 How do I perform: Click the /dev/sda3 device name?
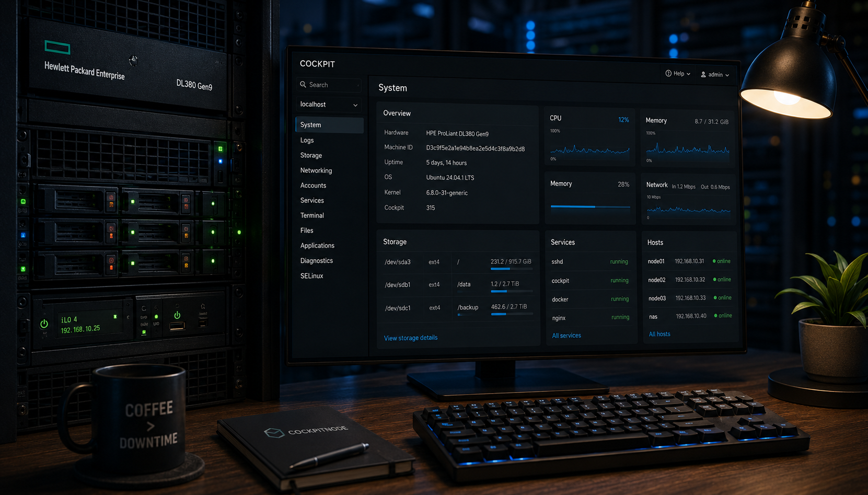pos(398,262)
